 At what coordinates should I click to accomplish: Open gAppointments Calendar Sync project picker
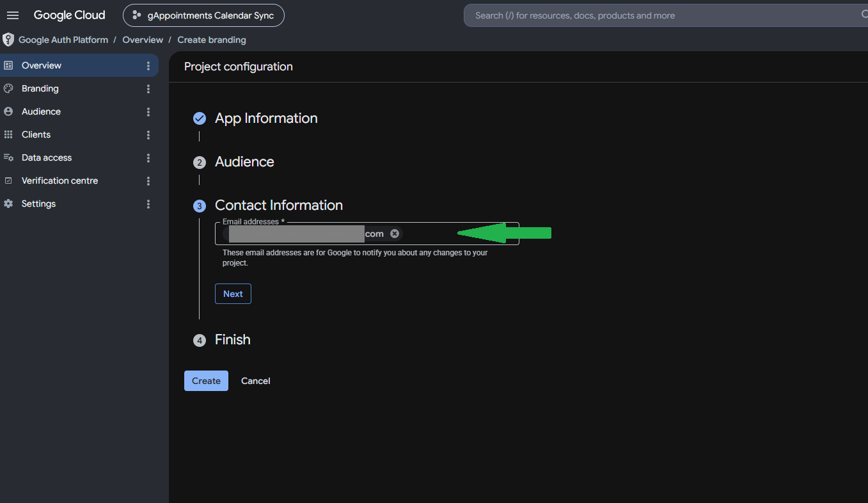click(x=203, y=15)
